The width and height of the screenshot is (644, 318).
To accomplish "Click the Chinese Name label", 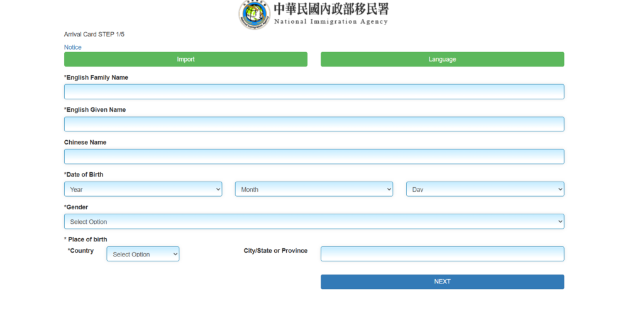I will point(85,143).
